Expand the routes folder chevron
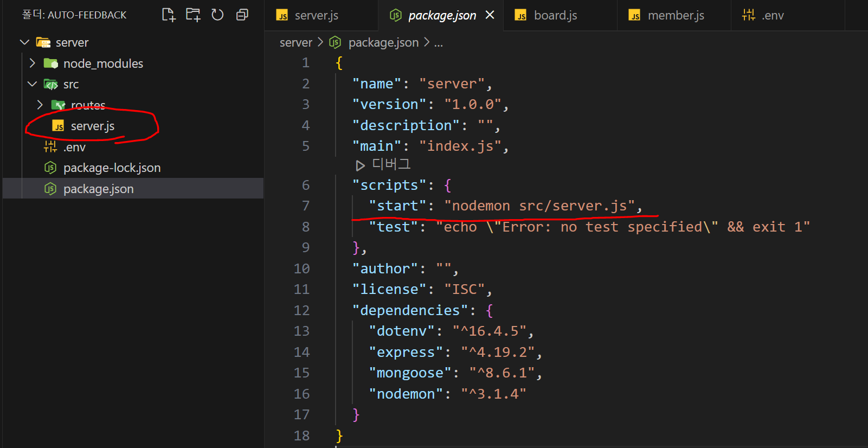This screenshot has height=448, width=868. 40,105
